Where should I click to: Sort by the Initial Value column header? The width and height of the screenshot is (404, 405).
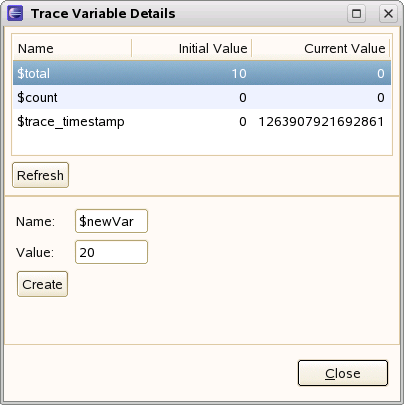(192, 48)
